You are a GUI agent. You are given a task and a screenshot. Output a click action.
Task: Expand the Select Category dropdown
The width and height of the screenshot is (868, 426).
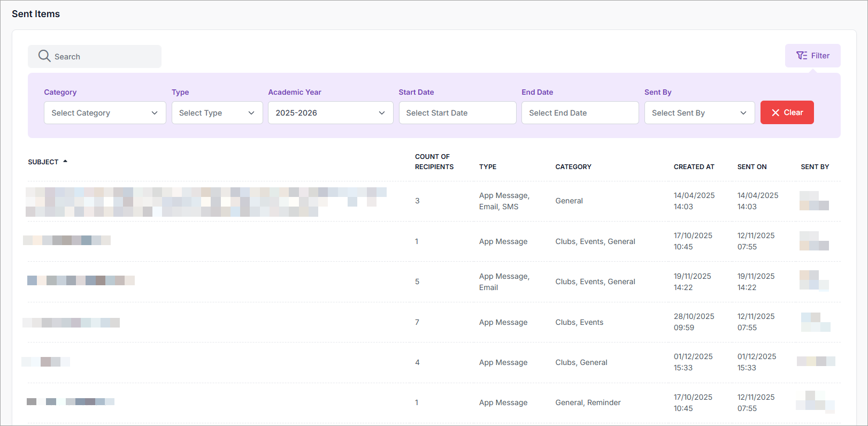click(105, 113)
